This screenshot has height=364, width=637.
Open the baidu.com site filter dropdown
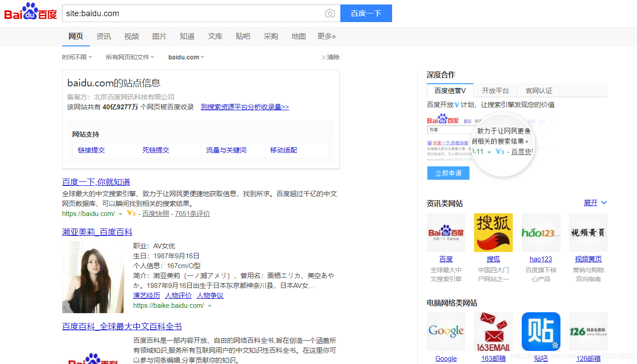click(x=186, y=57)
